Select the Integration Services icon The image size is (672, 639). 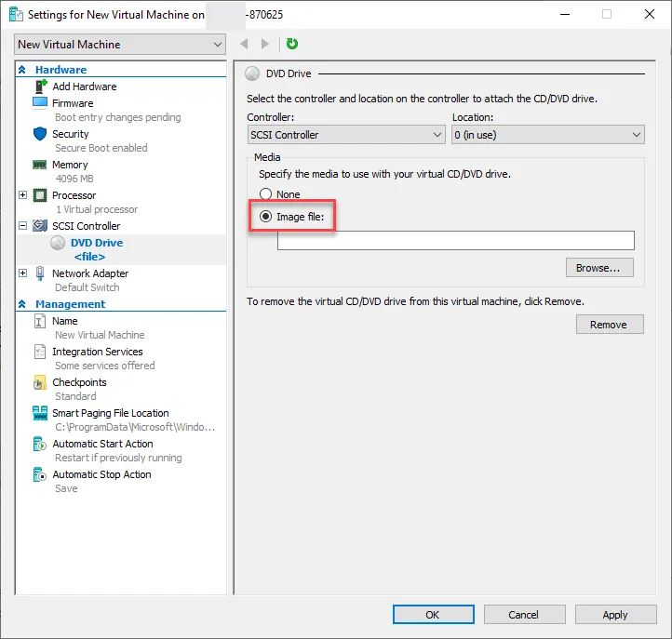[x=39, y=352]
